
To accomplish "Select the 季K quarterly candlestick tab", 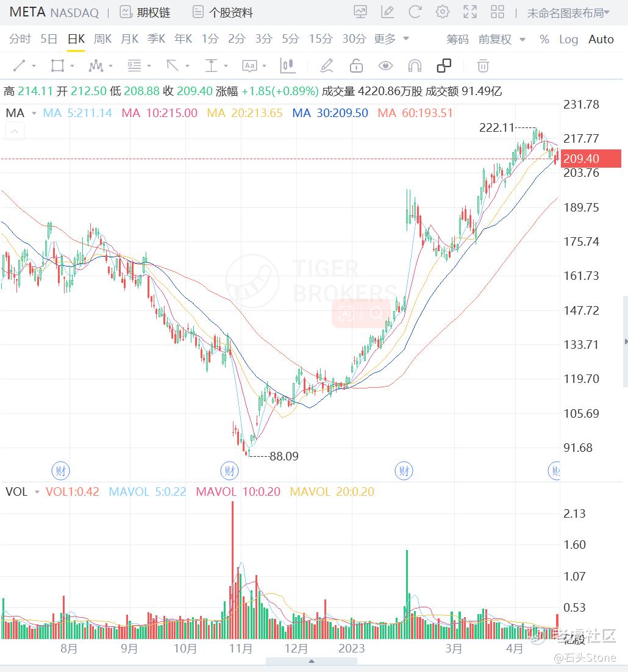I will pyautogui.click(x=156, y=39).
